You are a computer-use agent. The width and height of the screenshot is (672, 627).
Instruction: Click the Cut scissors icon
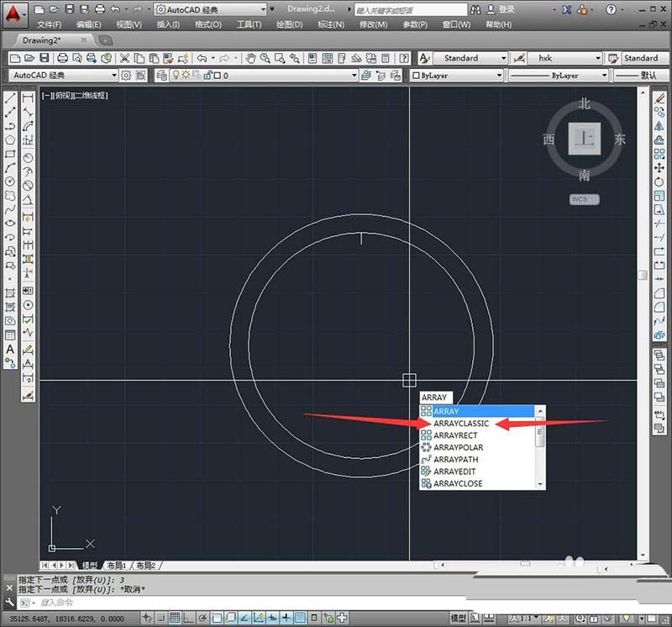(124, 58)
